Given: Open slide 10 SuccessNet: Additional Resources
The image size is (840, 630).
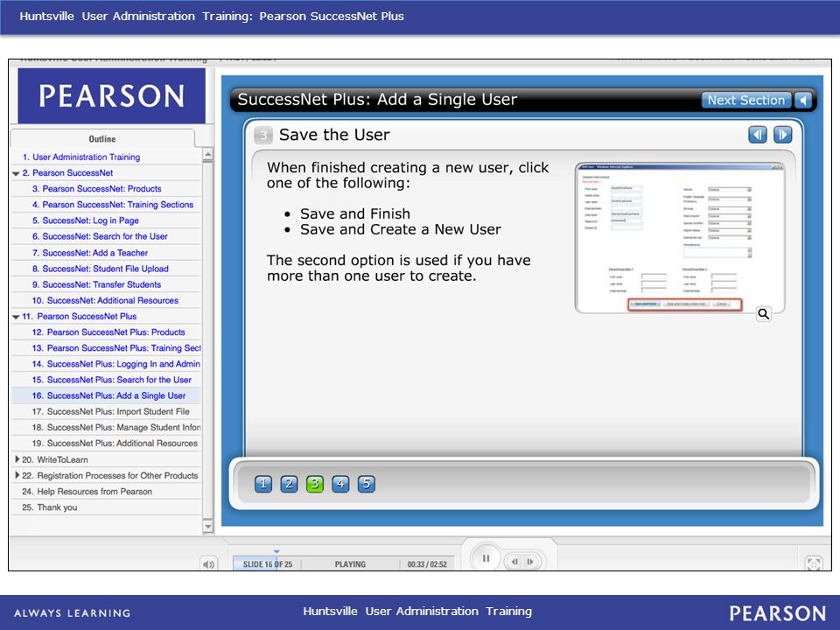Looking at the screenshot, I should (106, 300).
